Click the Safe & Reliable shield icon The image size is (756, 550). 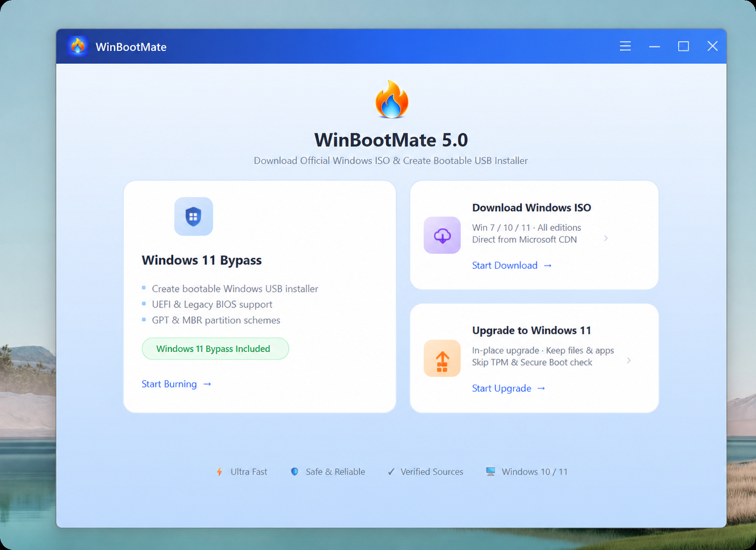coord(295,472)
